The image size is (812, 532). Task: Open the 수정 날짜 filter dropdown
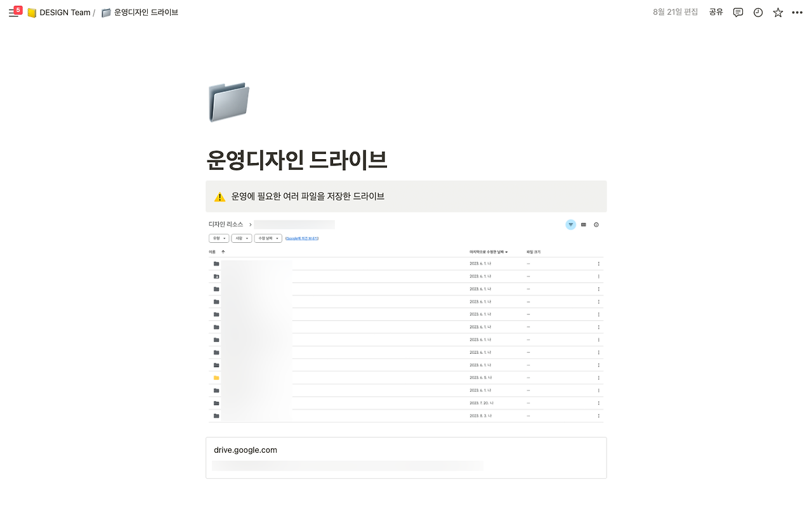[268, 238]
